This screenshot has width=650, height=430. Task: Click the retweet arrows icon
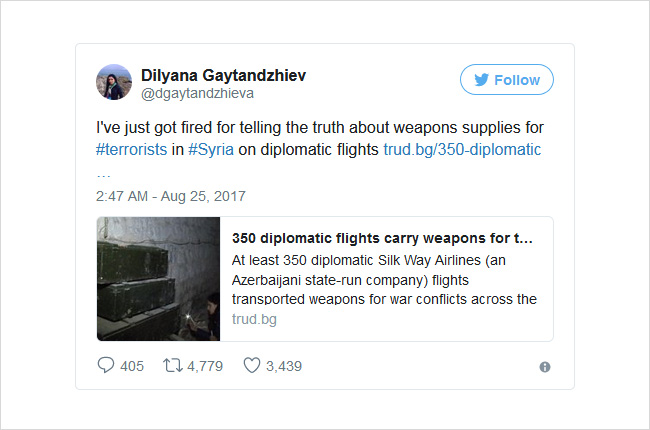click(172, 366)
